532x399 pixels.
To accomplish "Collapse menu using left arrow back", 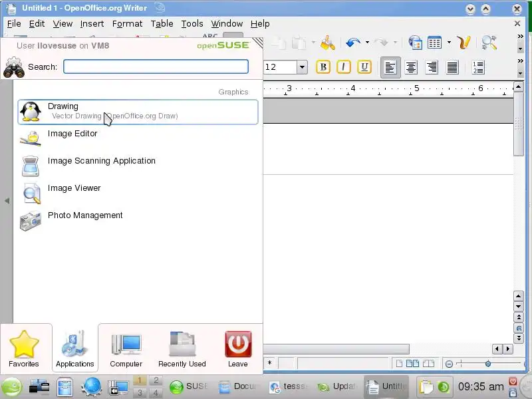I will [x=7, y=201].
